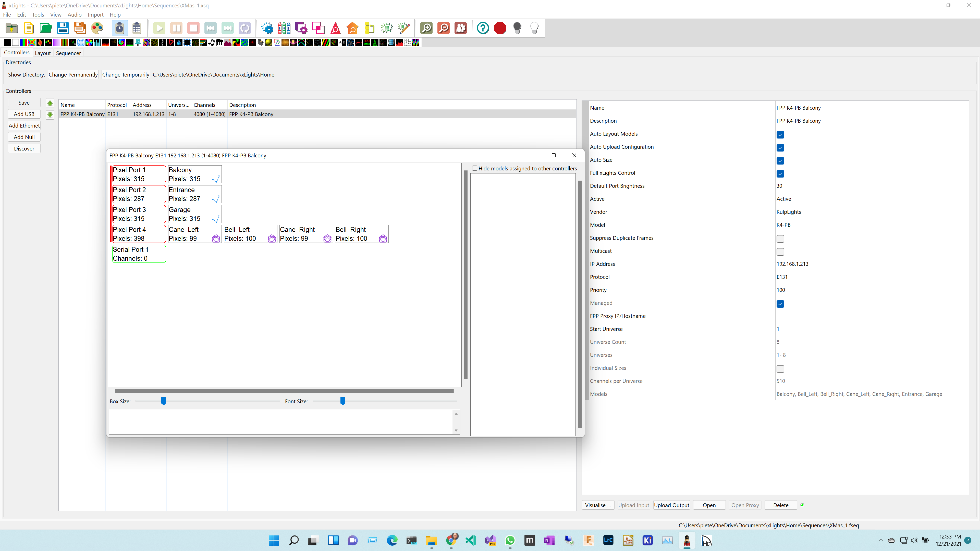Uncheck Auto Layout Models
This screenshot has width=980, height=551.
(780, 134)
